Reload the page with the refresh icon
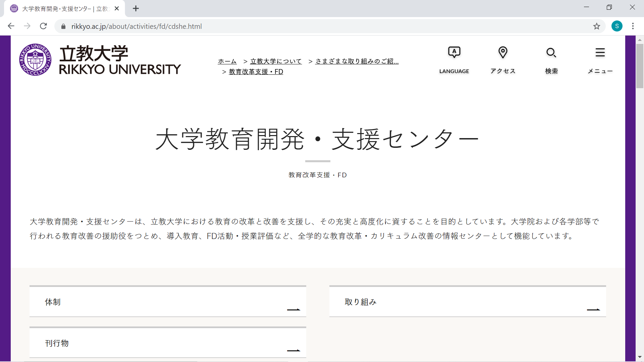This screenshot has height=362, width=644. coord(43,26)
